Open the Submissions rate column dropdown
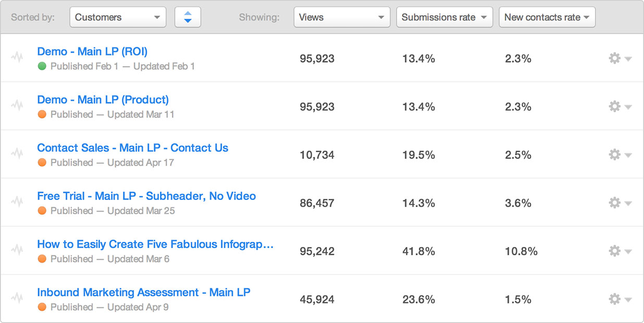The image size is (644, 323). 444,17
